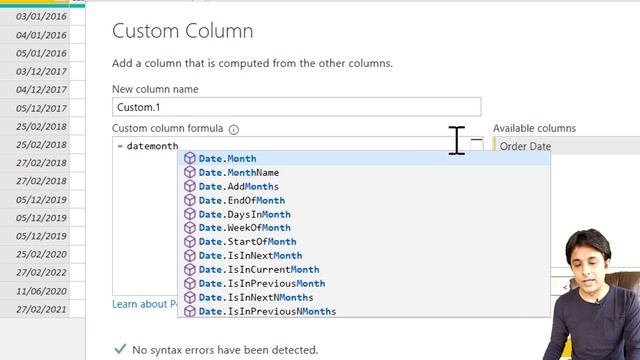The image size is (640, 360).
Task: Choose the Date.DaysInMonth function
Action: pos(364,214)
